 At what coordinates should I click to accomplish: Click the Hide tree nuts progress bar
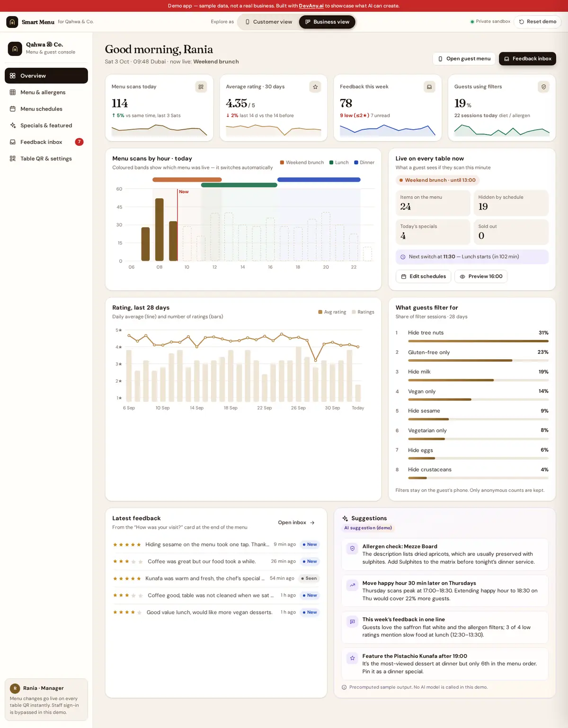pos(478,341)
